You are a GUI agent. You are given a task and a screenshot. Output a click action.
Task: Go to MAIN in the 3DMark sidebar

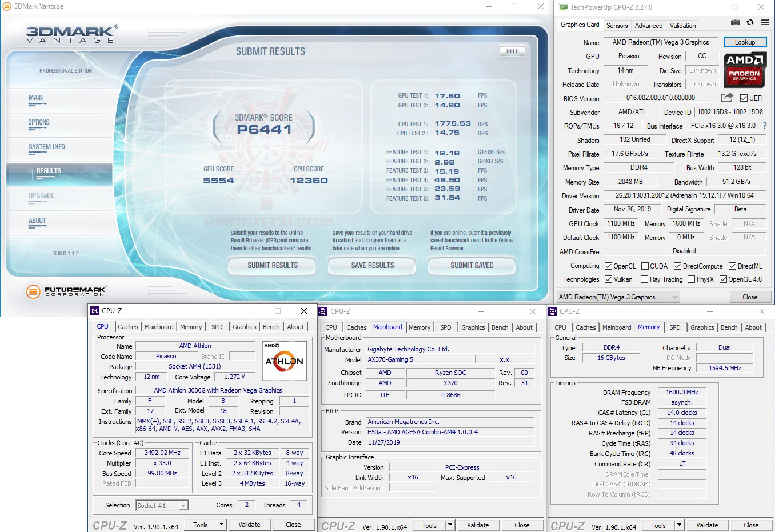coord(36,98)
